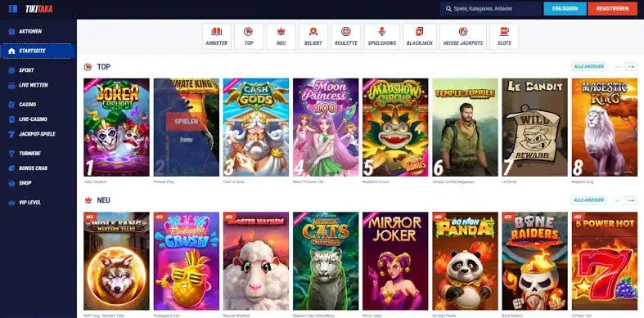Open the Moon Princess 100 thumbnail
The width and height of the screenshot is (644, 318).
coord(326,128)
